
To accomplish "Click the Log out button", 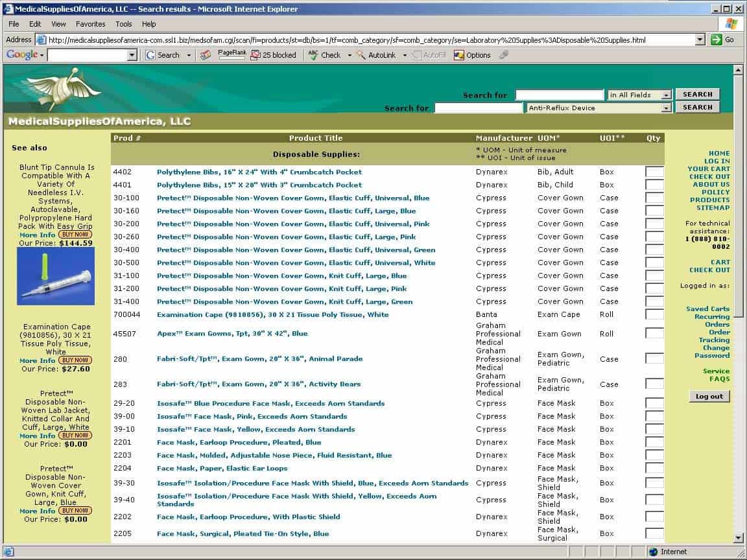I will click(709, 396).
